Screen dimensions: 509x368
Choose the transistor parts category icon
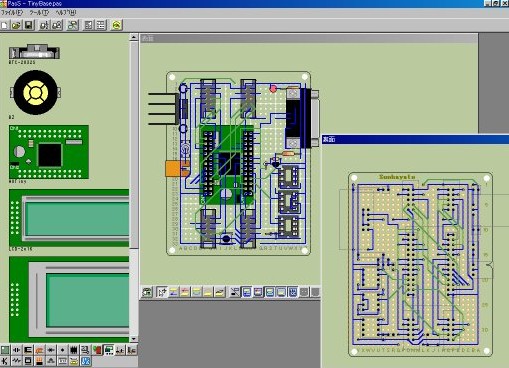pos(5,361)
